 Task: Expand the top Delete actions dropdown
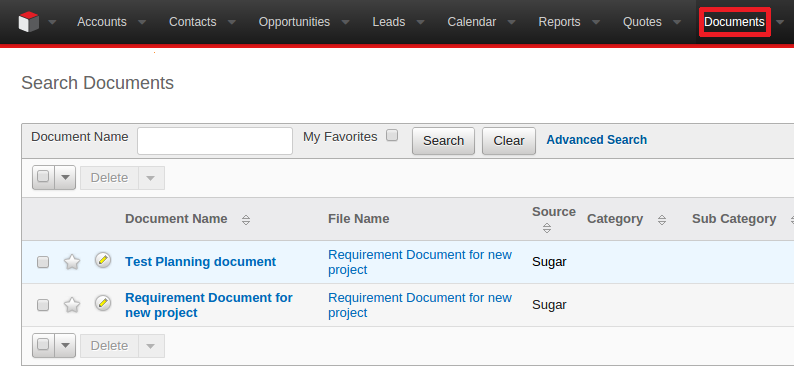pos(151,178)
